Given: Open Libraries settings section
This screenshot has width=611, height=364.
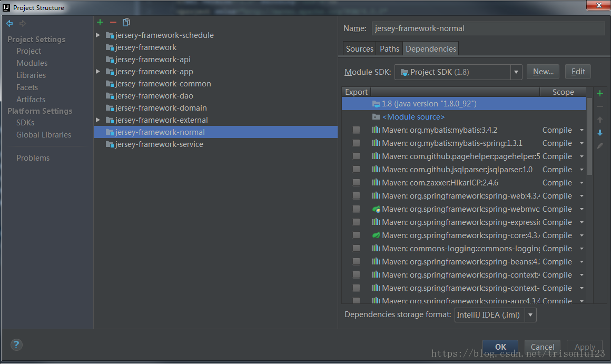Looking at the screenshot, I should click(31, 75).
